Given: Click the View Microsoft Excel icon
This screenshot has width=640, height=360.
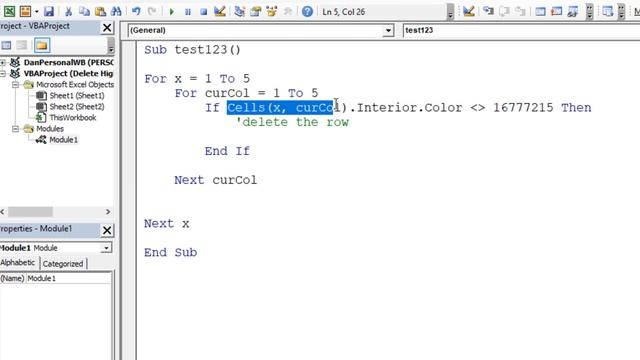Looking at the screenshot, I should coord(9,11).
